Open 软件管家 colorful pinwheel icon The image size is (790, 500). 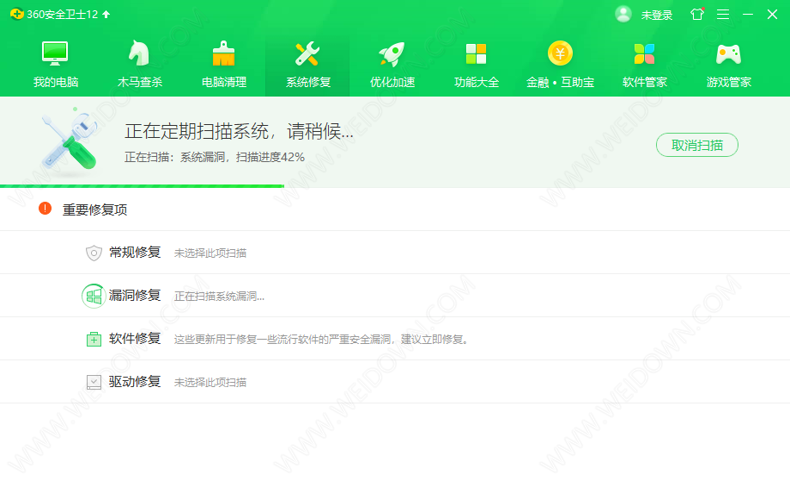(x=644, y=53)
